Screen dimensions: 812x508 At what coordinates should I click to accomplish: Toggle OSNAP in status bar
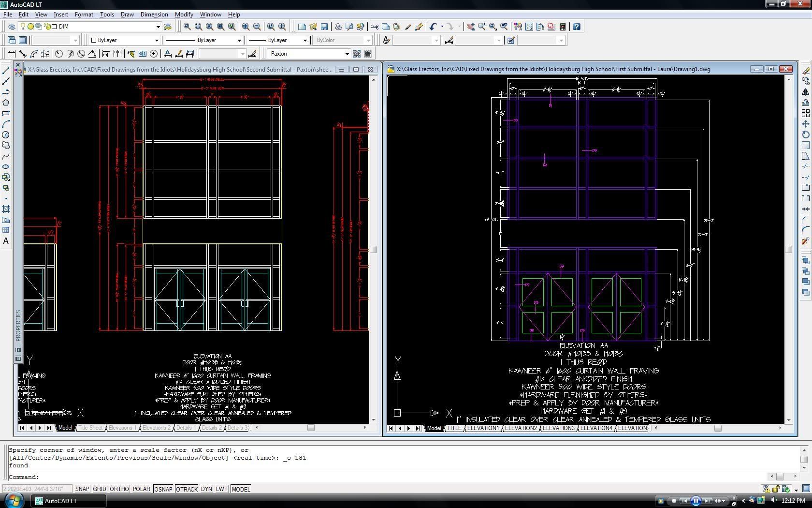pos(163,489)
